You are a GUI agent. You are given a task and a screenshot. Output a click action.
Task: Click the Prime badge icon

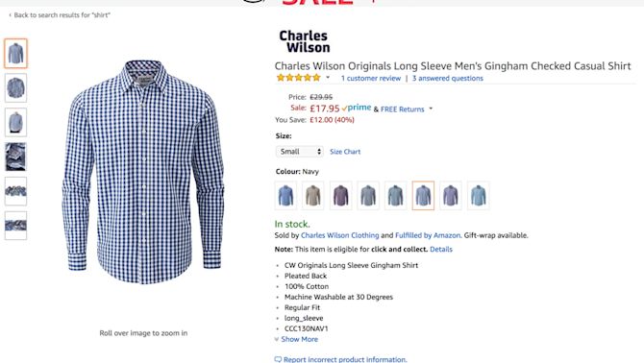pos(357,108)
